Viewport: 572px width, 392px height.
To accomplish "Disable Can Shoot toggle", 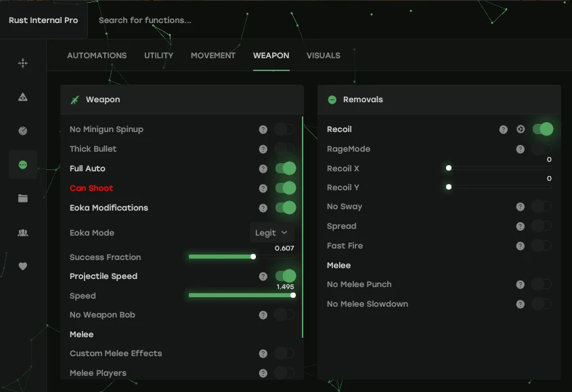I will point(286,188).
